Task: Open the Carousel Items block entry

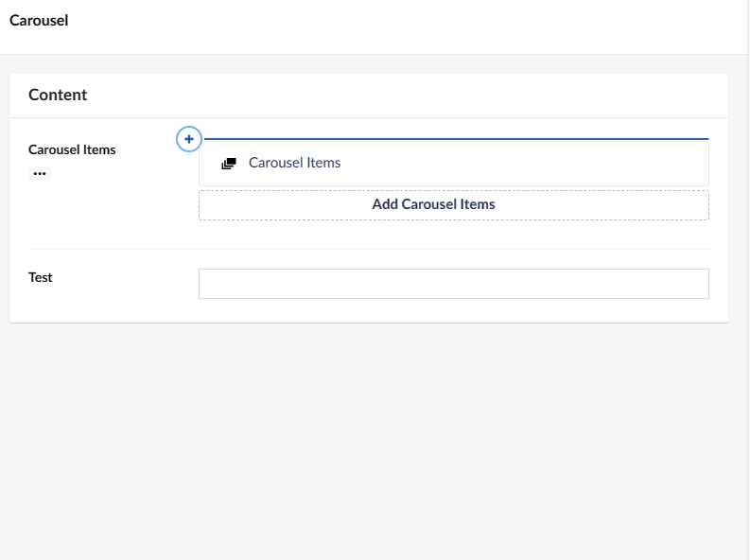Action: point(294,163)
